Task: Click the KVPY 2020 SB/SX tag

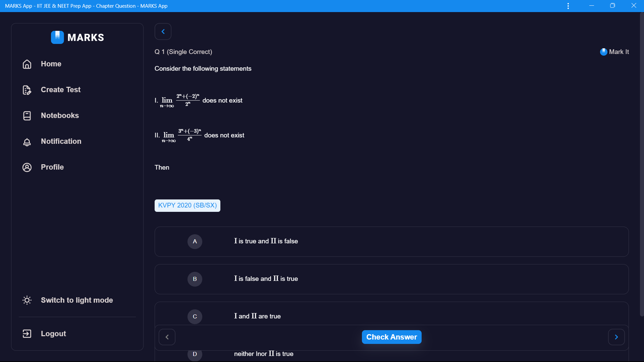Action: pyautogui.click(x=187, y=205)
